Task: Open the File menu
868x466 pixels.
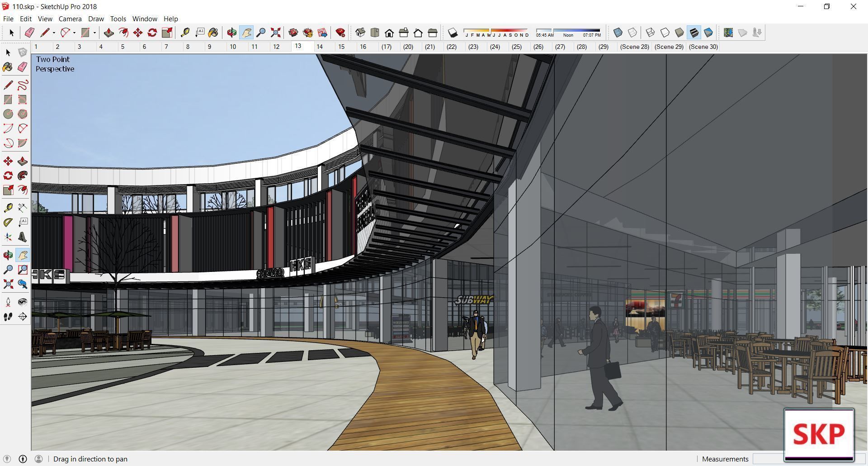Action: point(8,19)
